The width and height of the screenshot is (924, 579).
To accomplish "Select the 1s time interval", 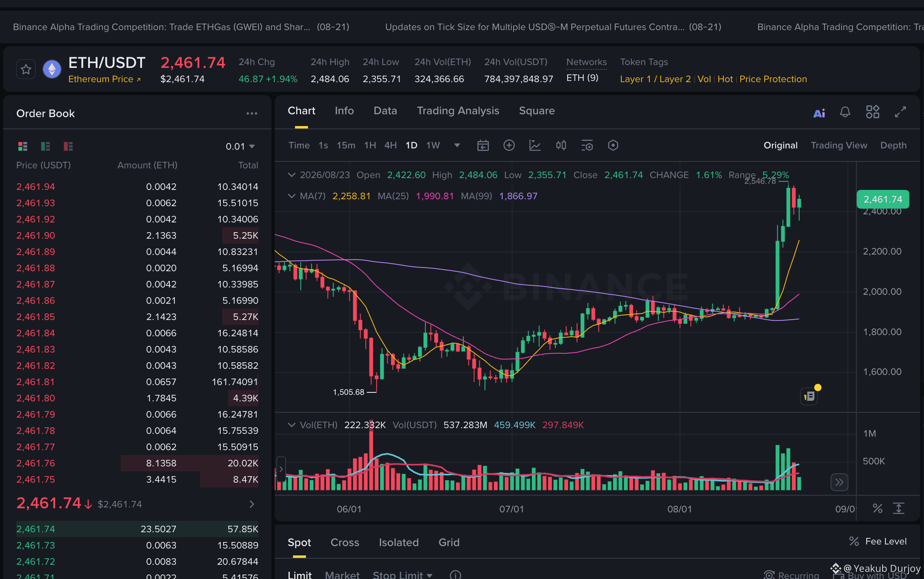I will 323,145.
